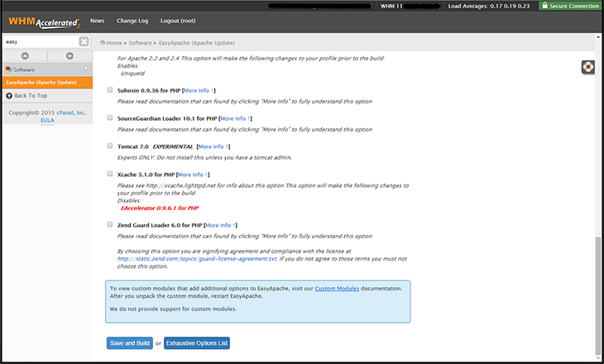This screenshot has width=604, height=364.
Task: Click the cPanel, Inc. link
Action: 71,113
